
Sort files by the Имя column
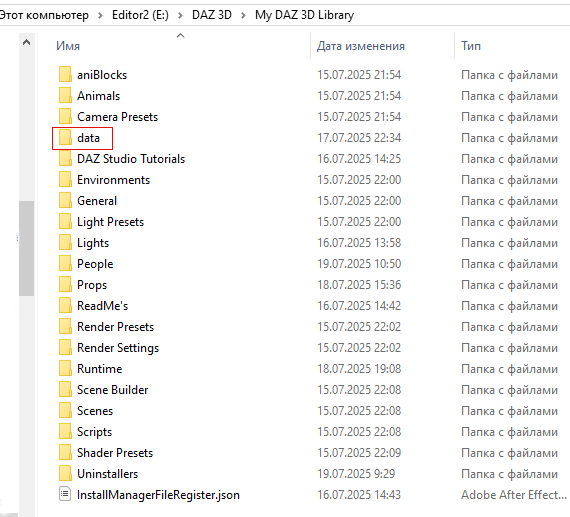pos(68,46)
